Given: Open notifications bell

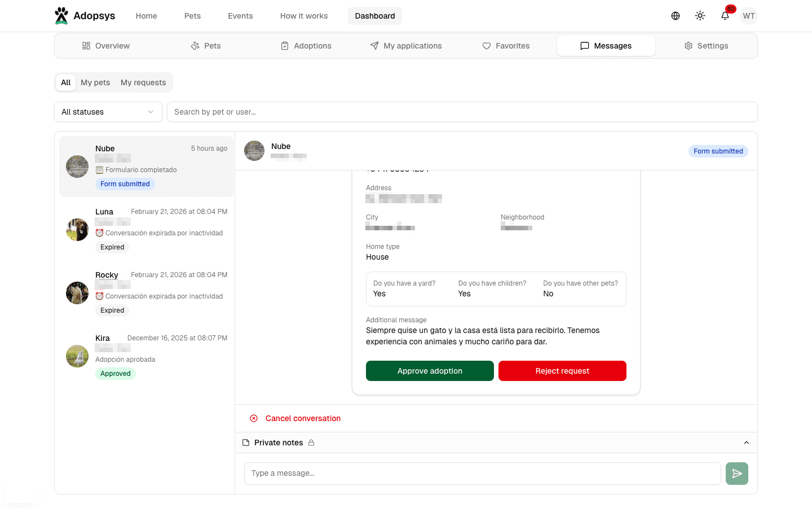Looking at the screenshot, I should click(x=725, y=16).
